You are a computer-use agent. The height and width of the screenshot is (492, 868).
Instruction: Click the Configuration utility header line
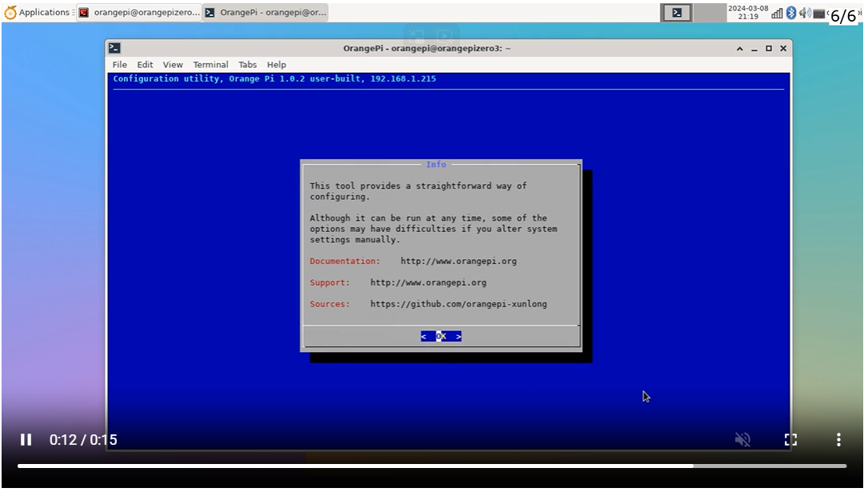pyautogui.click(x=274, y=78)
